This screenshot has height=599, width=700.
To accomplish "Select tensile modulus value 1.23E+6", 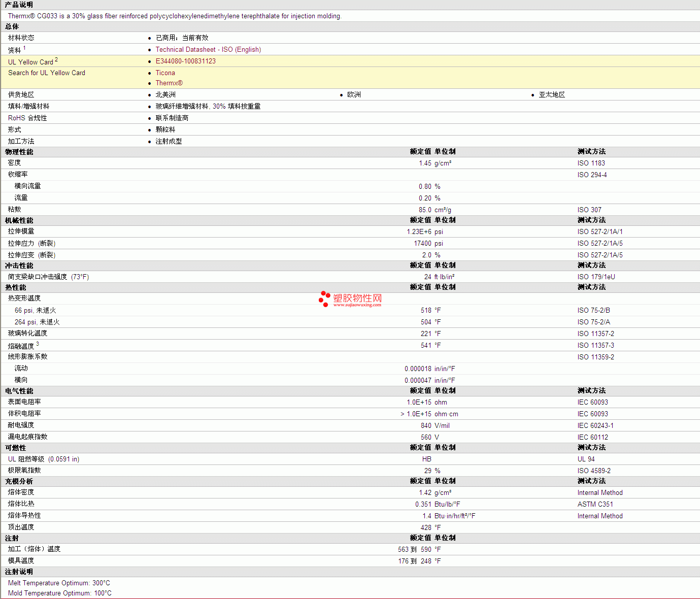I will click(419, 232).
